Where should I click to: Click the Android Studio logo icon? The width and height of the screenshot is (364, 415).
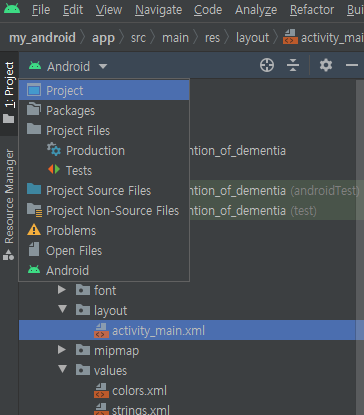click(12, 9)
